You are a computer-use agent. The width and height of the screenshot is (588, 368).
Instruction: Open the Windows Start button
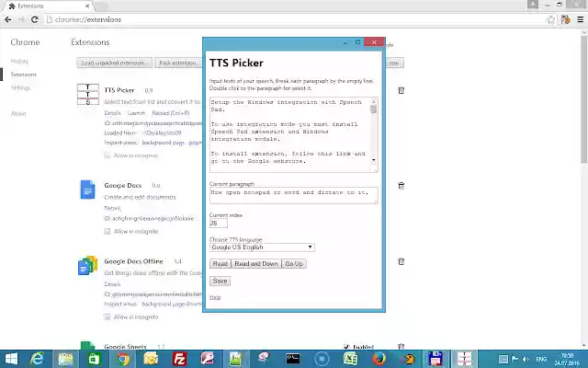(11, 359)
